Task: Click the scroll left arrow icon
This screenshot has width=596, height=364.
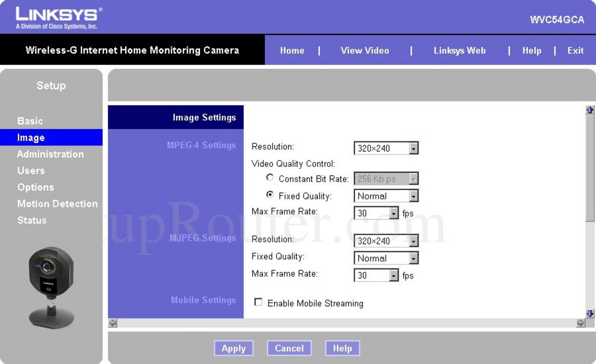Action: click(x=113, y=323)
